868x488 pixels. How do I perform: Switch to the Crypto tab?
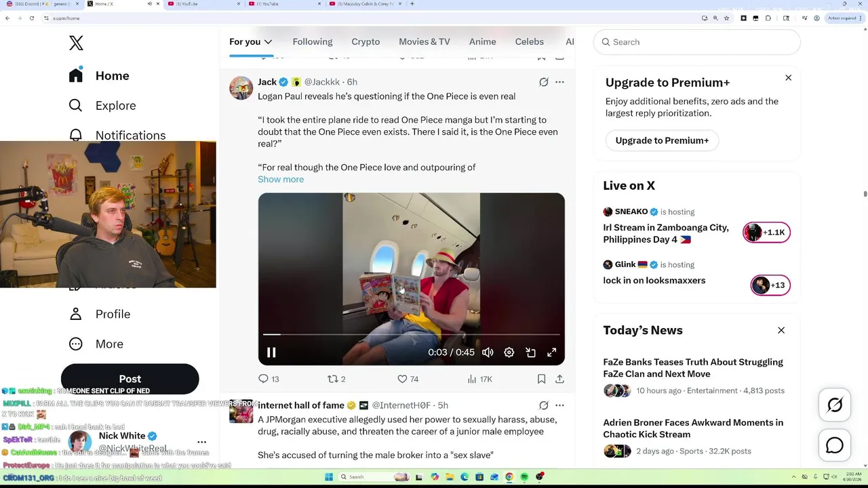point(366,41)
